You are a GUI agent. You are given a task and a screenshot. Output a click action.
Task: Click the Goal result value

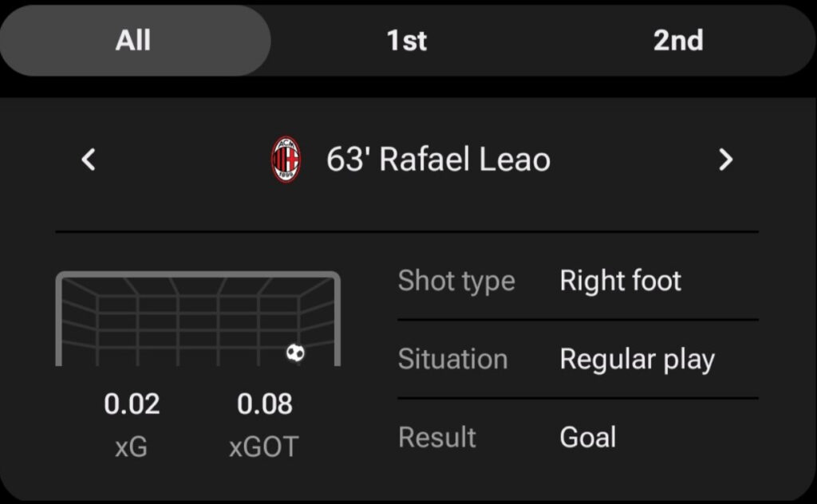tap(588, 437)
